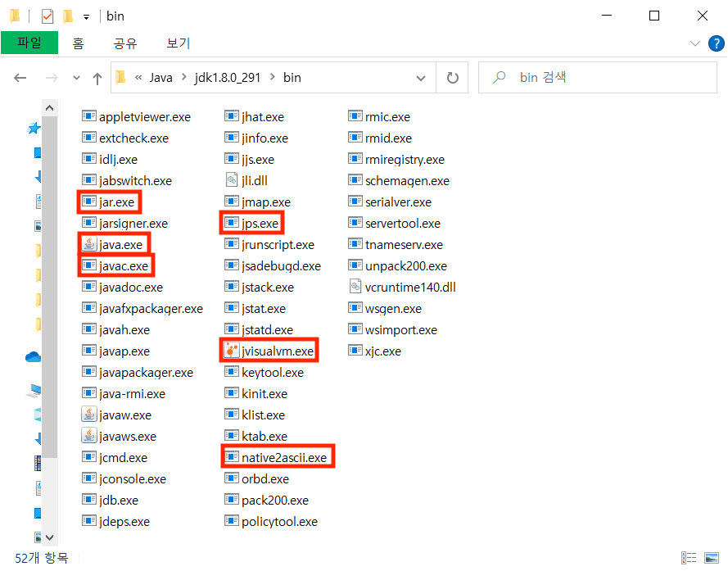Go up to jdk1.8.0_291 parent folder
Viewport: 728px width, 571px height.
(x=97, y=78)
